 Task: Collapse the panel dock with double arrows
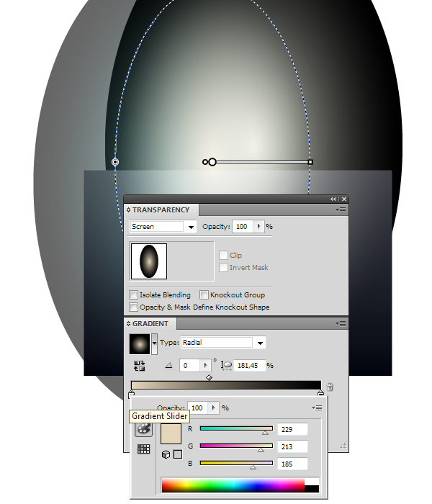pyautogui.click(x=333, y=199)
